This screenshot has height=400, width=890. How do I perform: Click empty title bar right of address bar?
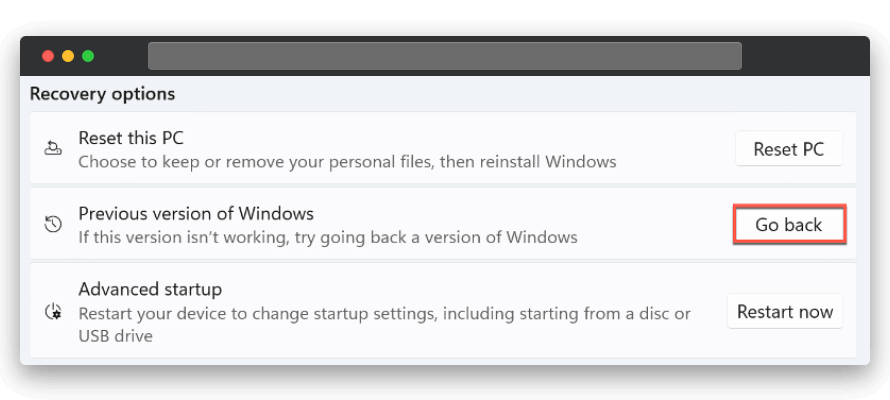[x=805, y=56]
